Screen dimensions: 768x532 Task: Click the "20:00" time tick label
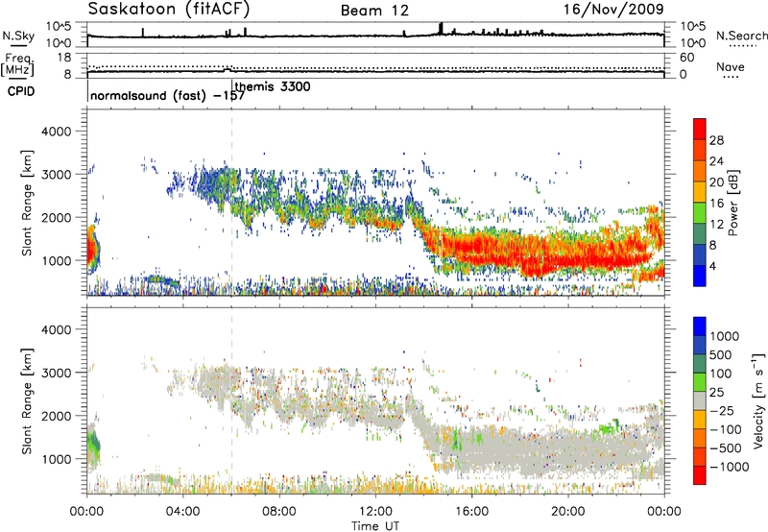pos(567,512)
